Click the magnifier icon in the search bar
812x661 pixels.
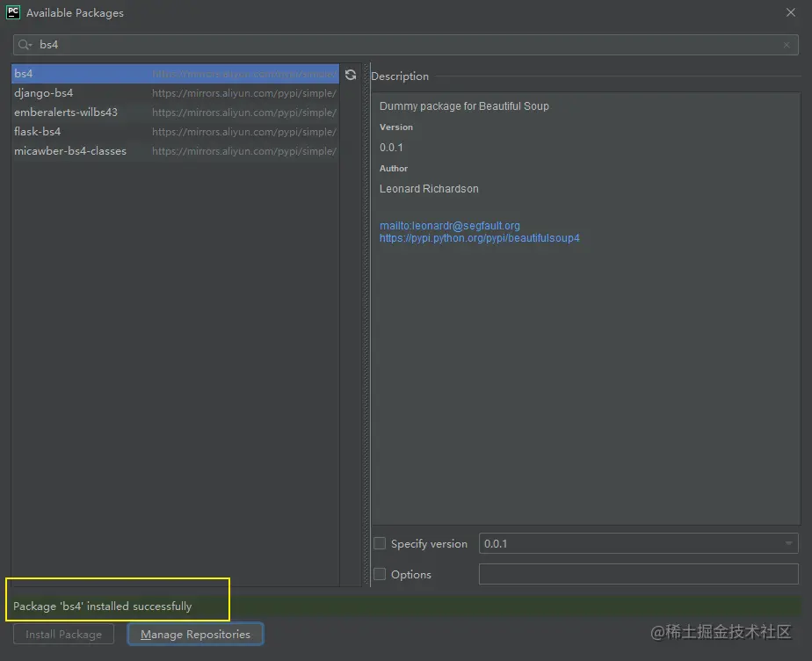(x=24, y=44)
